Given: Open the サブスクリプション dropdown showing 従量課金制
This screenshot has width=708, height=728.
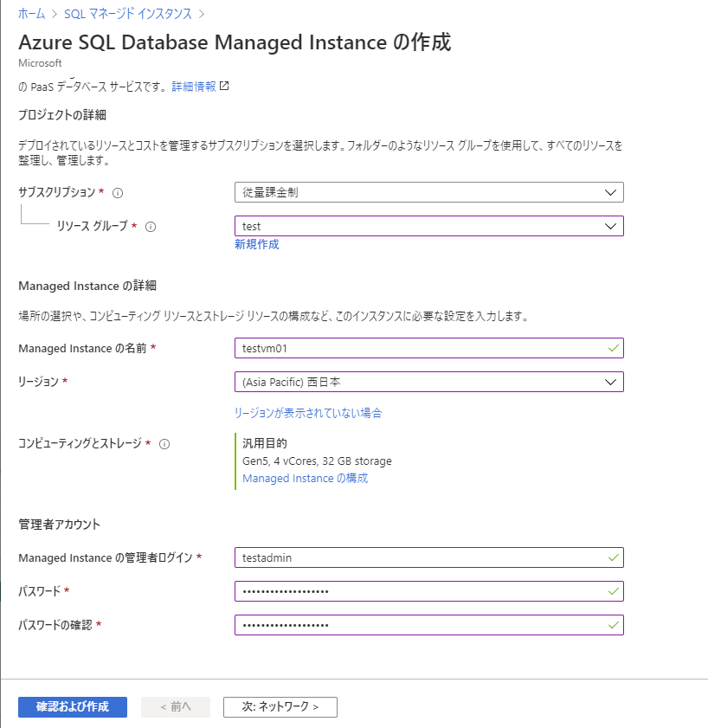Looking at the screenshot, I should pos(429,192).
